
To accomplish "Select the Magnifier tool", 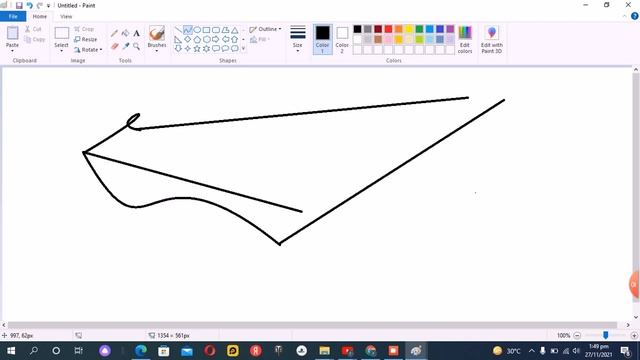I will 136,46.
